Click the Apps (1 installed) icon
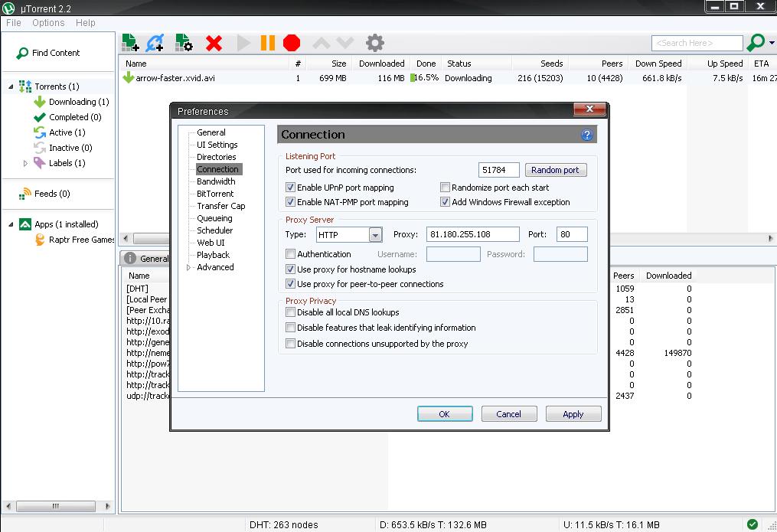The width and height of the screenshot is (777, 532). tap(25, 224)
